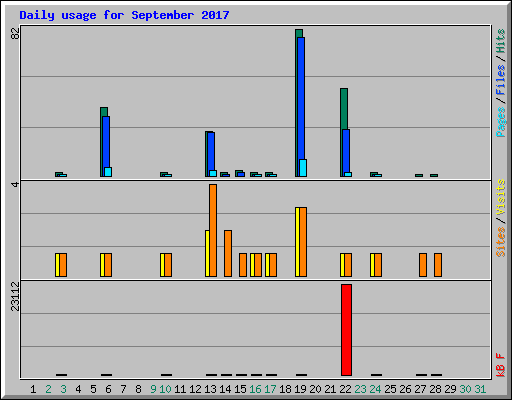
Task: Click green day label '16' on the x-axis
Action: click(255, 389)
